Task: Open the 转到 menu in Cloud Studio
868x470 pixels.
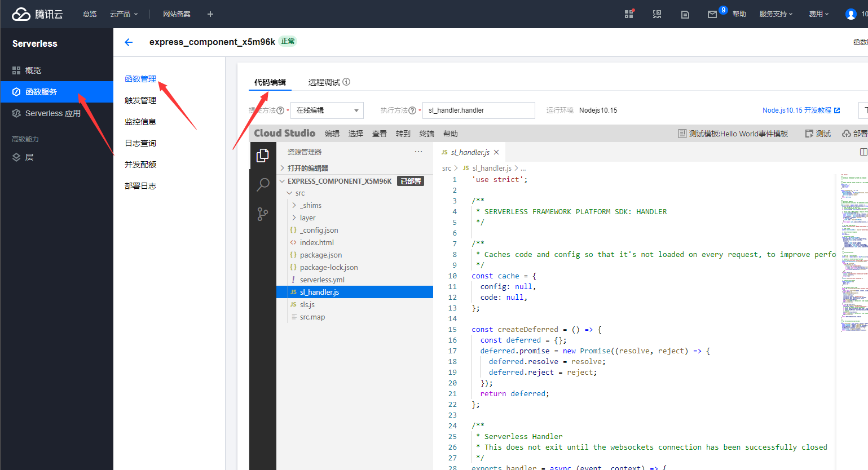Action: click(x=403, y=134)
